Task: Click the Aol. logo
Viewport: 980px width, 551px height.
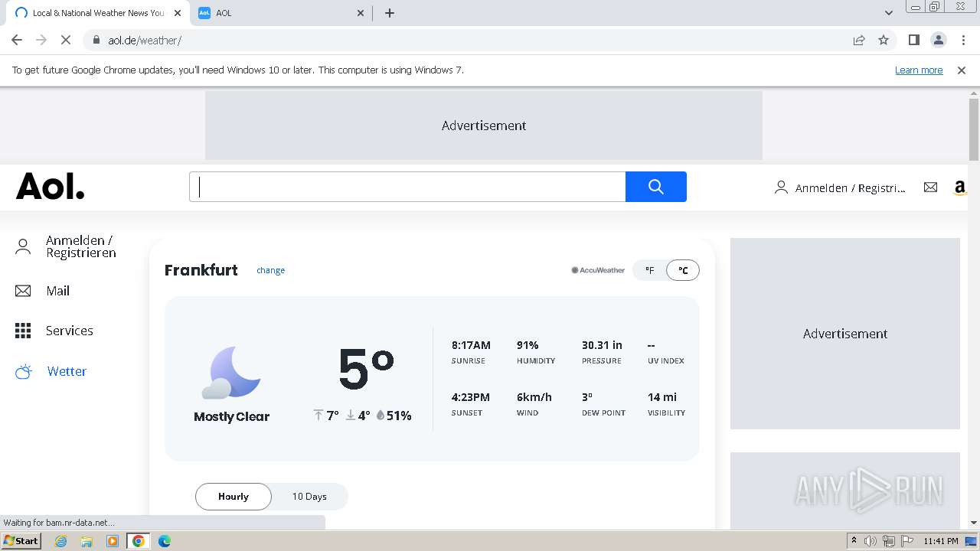Action: coord(50,187)
